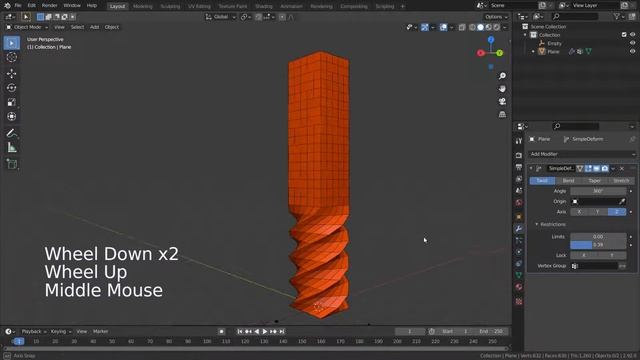Toggle the camera view icon
The height and width of the screenshot is (360, 640).
pos(502,101)
